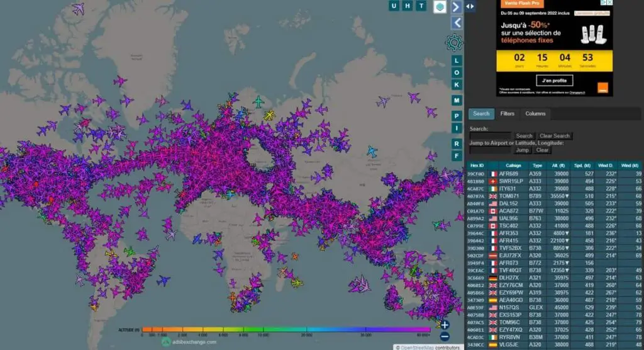Select the ACA872 aircraft row
The image size is (644, 350).
555,211
